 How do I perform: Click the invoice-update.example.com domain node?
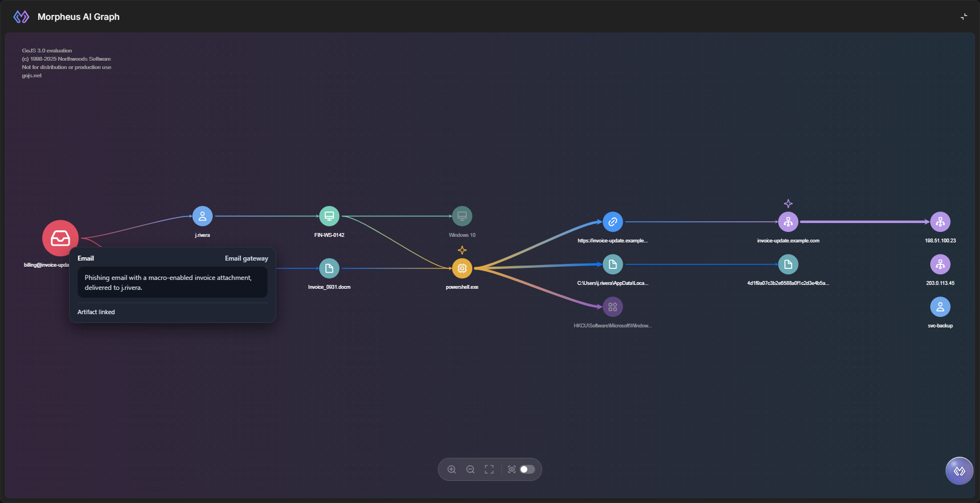(788, 222)
